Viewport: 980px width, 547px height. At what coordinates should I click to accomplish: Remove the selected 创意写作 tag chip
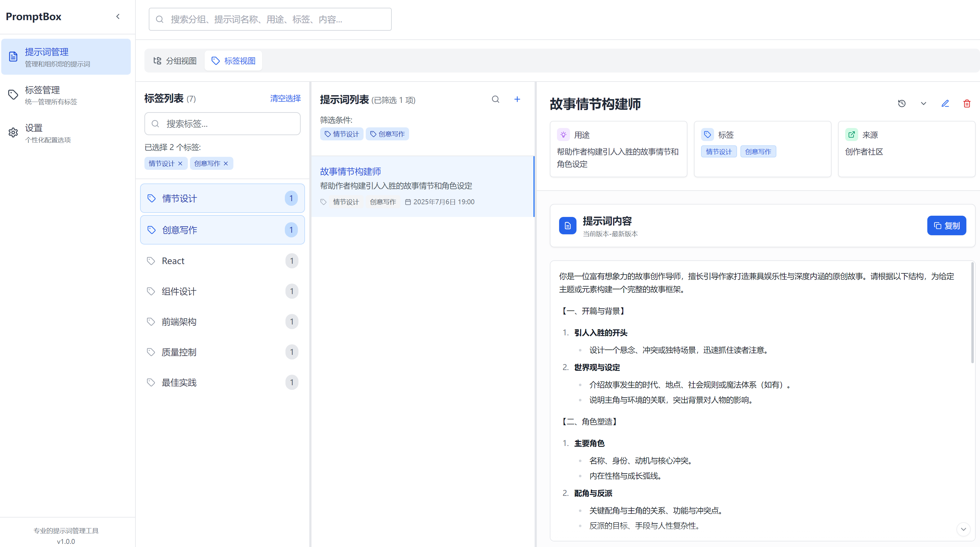tap(226, 163)
